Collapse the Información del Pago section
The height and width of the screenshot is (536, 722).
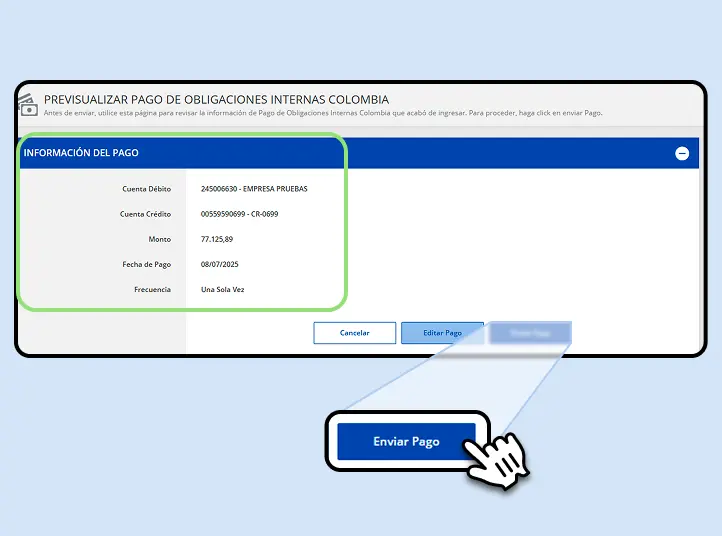tap(682, 153)
